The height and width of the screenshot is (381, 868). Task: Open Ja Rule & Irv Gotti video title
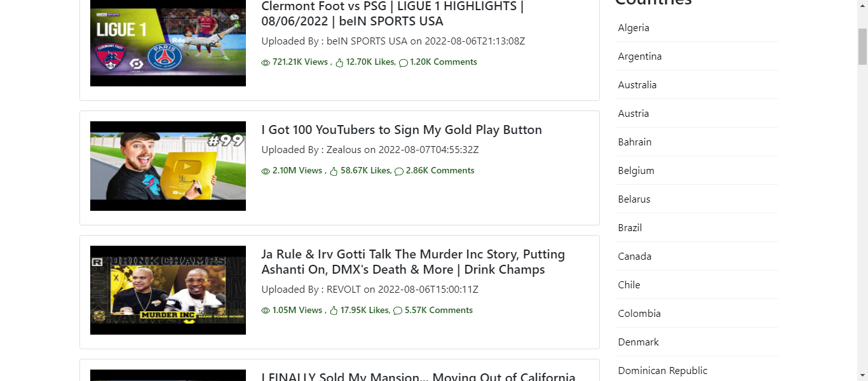(x=413, y=262)
